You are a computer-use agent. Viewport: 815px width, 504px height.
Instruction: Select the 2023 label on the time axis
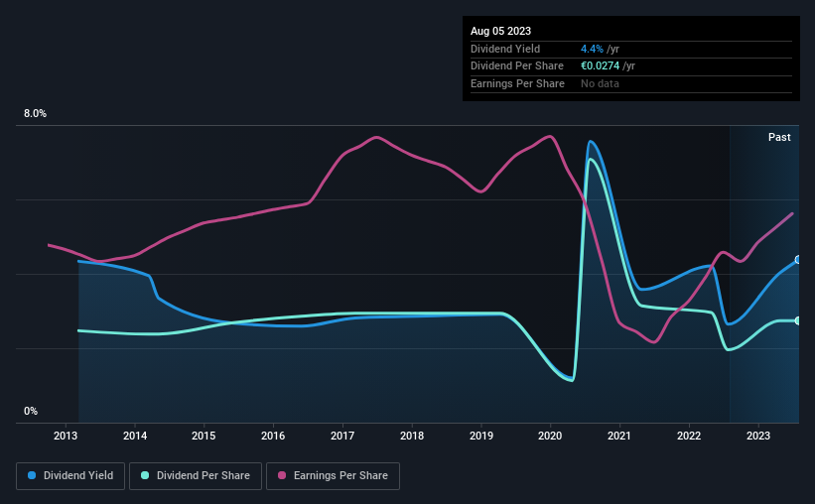(x=758, y=436)
